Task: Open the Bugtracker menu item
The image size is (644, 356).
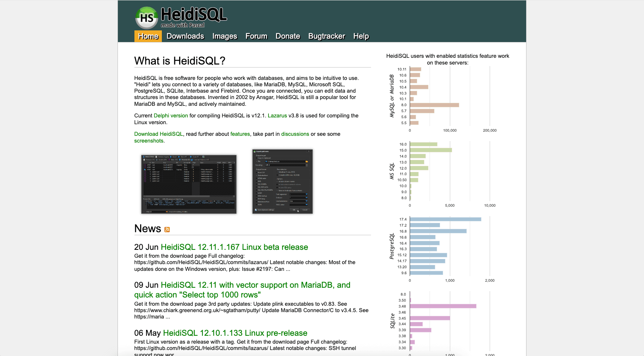Action: point(326,36)
